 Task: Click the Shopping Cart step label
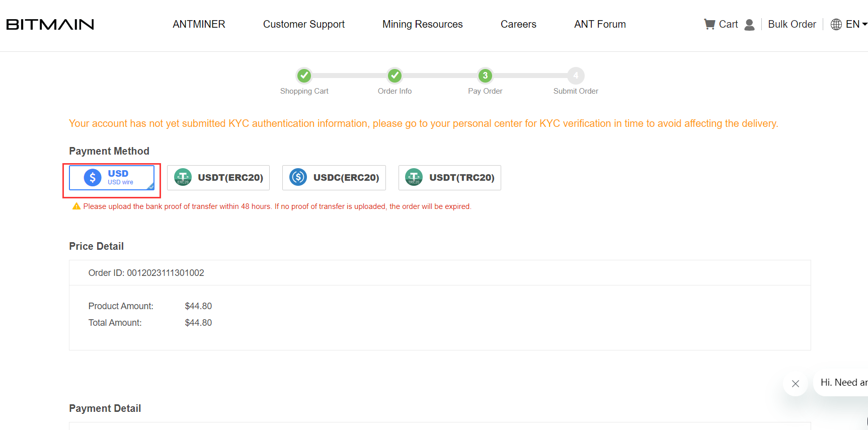pos(304,91)
